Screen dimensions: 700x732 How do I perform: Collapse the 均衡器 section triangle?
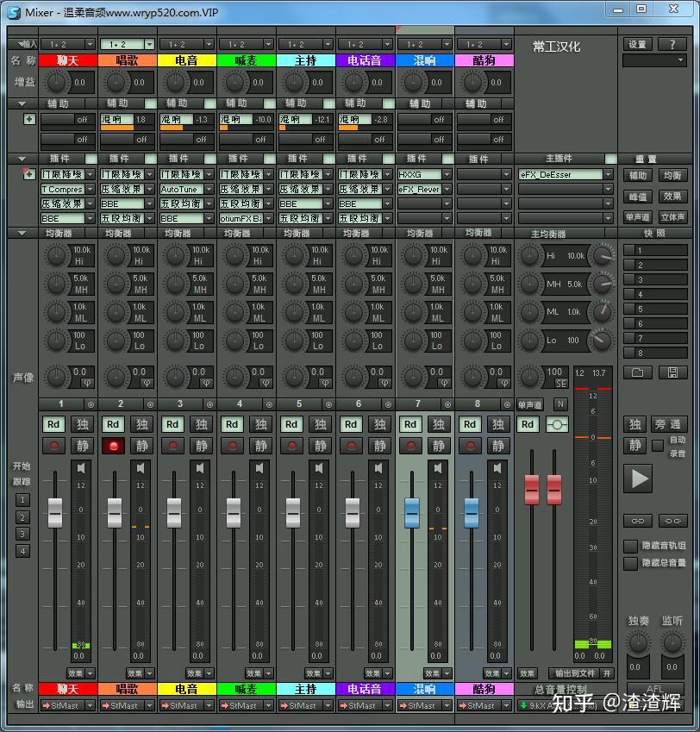[x=22, y=233]
